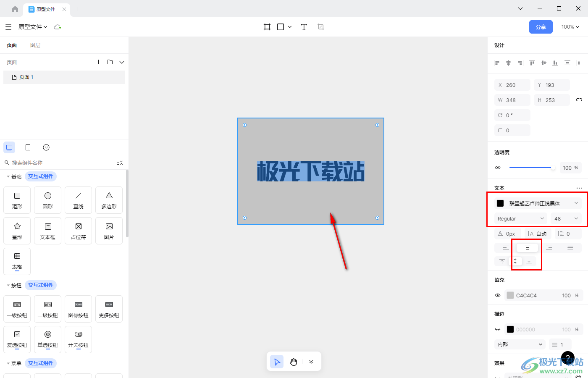The width and height of the screenshot is (588, 378).
Task: Show desktop component library
Action: point(9,147)
